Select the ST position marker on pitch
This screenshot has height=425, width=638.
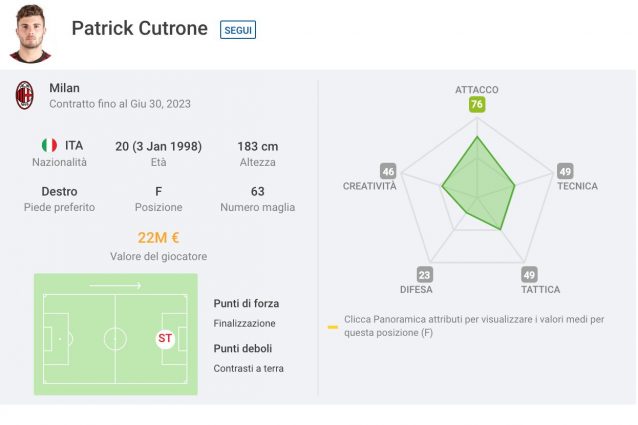pyautogui.click(x=165, y=338)
